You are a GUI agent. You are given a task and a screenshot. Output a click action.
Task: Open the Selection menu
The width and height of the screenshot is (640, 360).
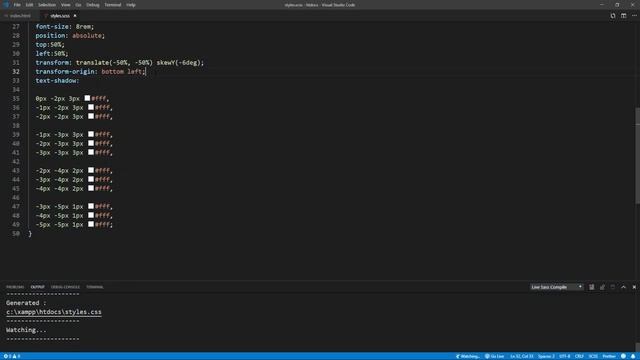pyautogui.click(x=47, y=5)
